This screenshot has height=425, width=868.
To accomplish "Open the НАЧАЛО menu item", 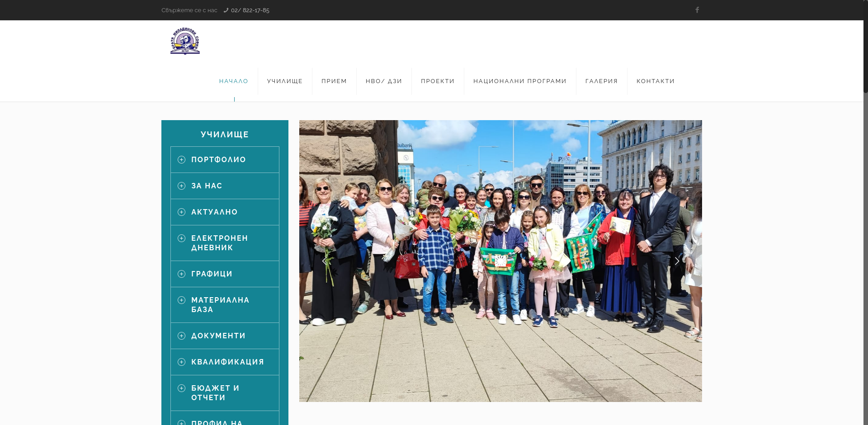I will click(234, 81).
